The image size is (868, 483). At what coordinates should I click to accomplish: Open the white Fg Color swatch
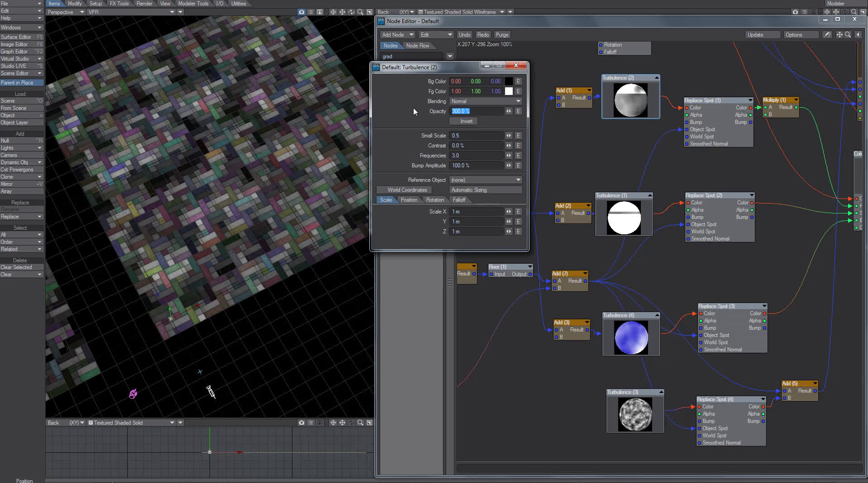click(509, 91)
